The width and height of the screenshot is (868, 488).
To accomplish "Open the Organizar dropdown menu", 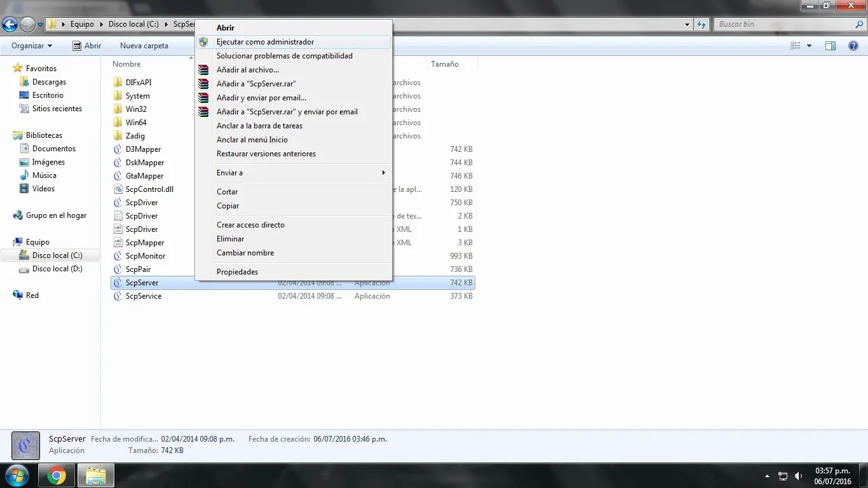I will coord(32,46).
